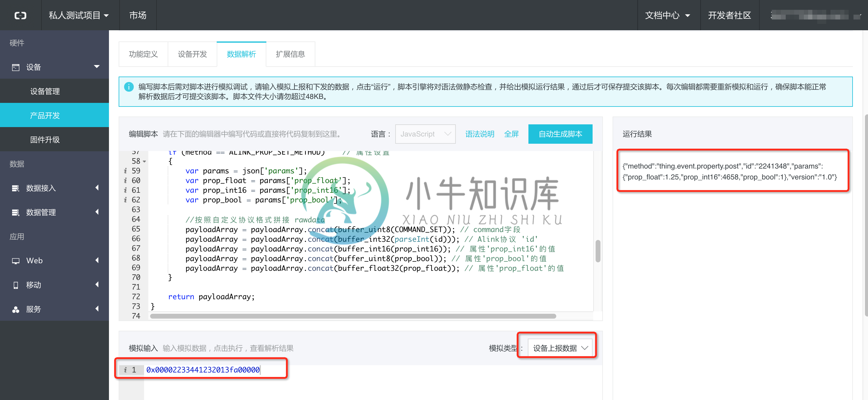
Task: Click the 数据接入 sidebar icon
Action: pos(15,188)
